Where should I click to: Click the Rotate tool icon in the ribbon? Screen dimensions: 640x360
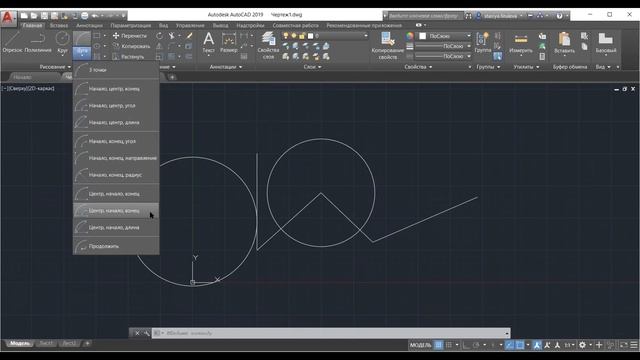[x=159, y=36]
